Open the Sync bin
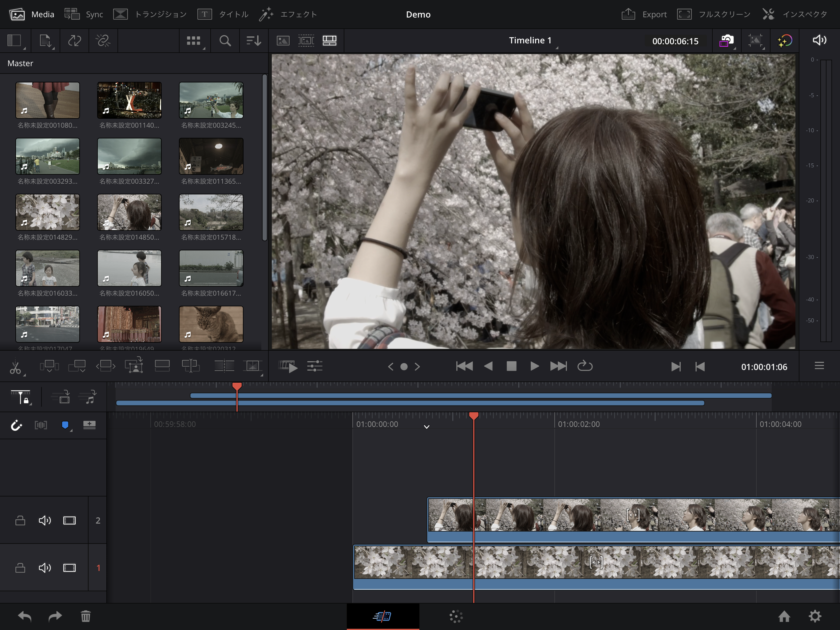Screen dimensions: 840x630 point(84,14)
